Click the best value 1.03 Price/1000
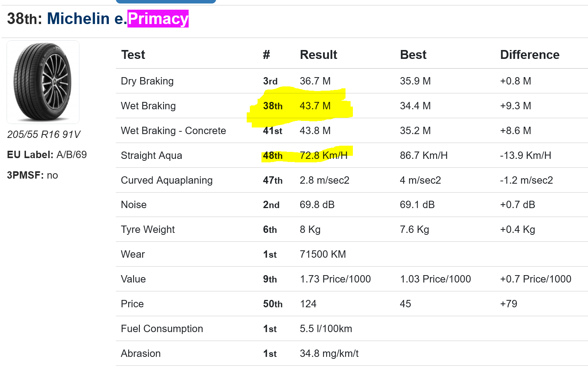This screenshot has width=588, height=372. click(435, 279)
